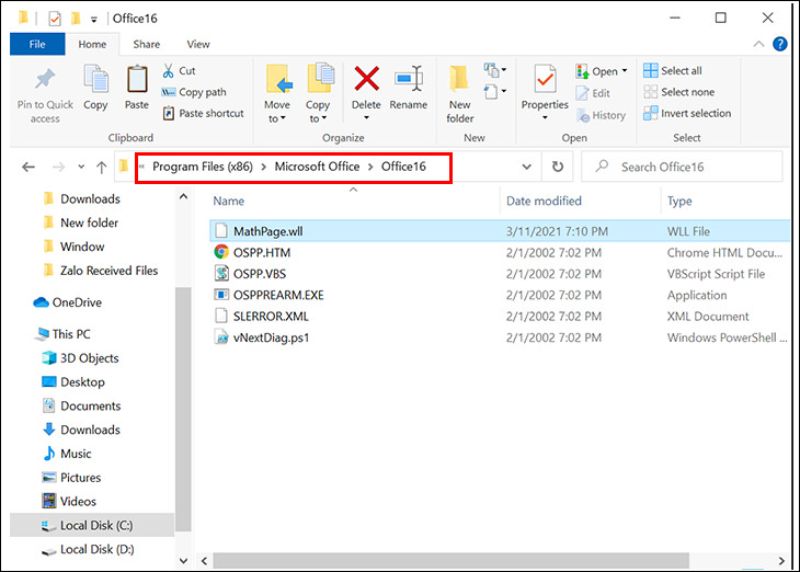Viewport: 800px width, 572px height.
Task: Select the vNextDiag.ps1 file
Action: tap(499, 337)
